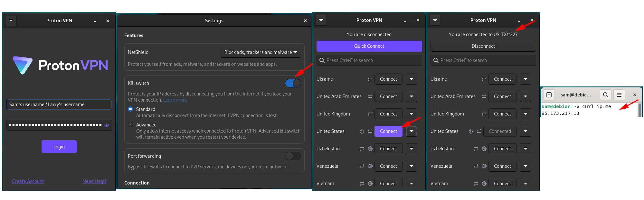Click Venezuela's globe icon in the connected window

484,166
